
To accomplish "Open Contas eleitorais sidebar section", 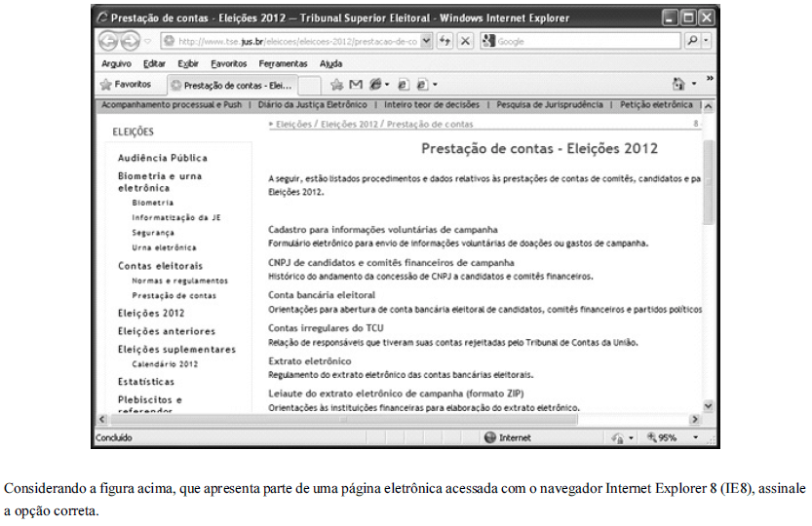I will pyautogui.click(x=160, y=266).
